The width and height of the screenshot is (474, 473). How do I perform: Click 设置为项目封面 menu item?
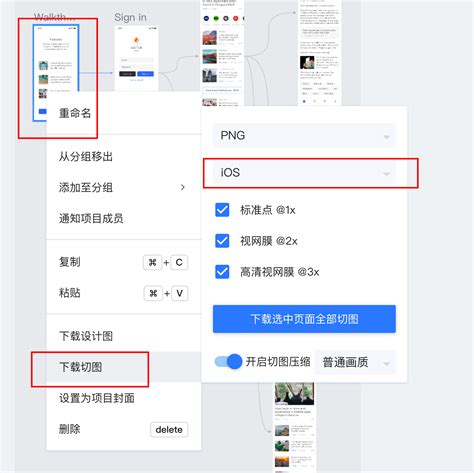(x=124, y=398)
